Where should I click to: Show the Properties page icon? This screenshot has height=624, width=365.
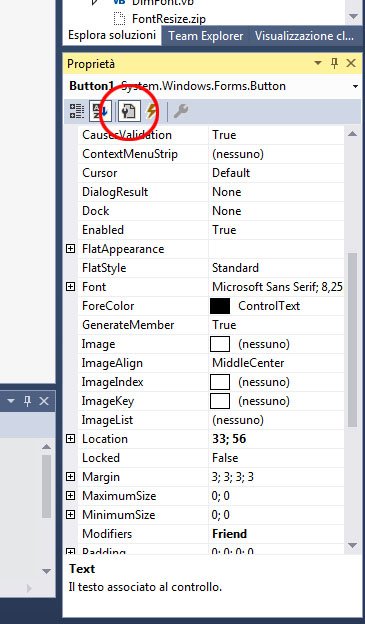[129, 111]
